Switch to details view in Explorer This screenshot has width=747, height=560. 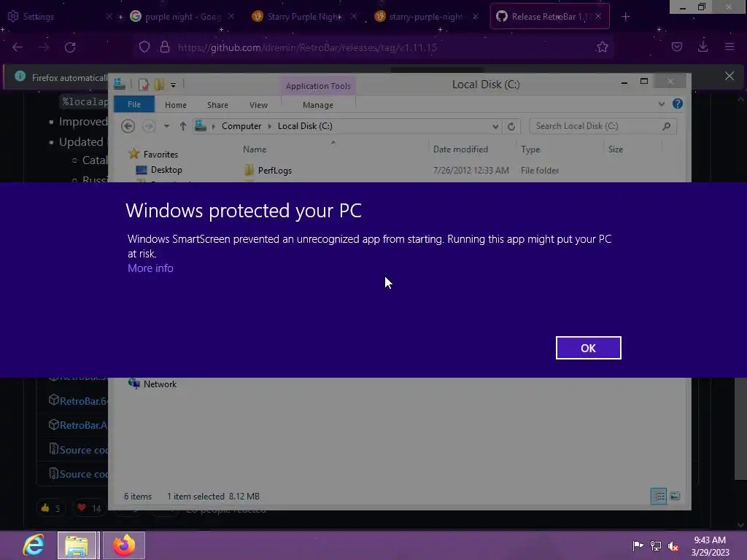pos(659,496)
